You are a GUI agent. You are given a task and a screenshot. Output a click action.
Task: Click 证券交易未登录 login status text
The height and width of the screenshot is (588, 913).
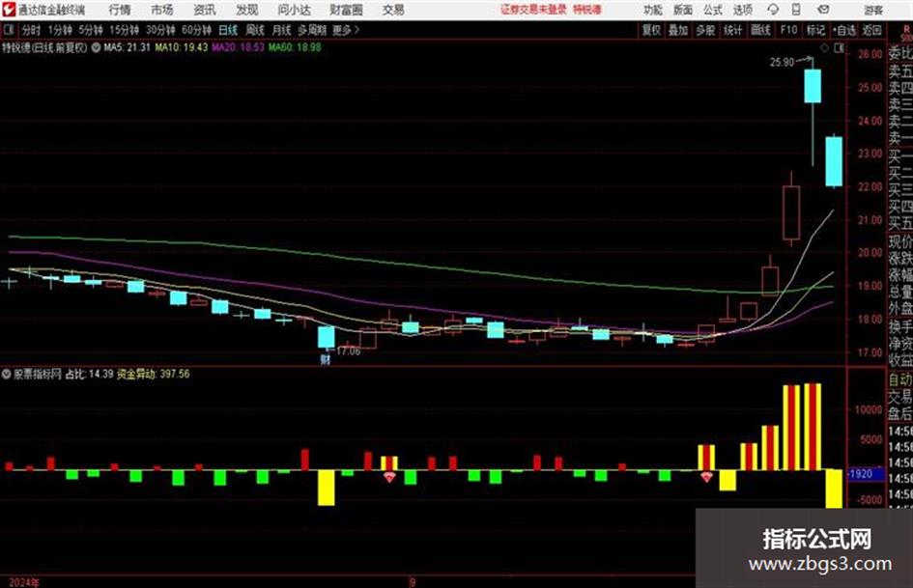pyautogui.click(x=533, y=10)
